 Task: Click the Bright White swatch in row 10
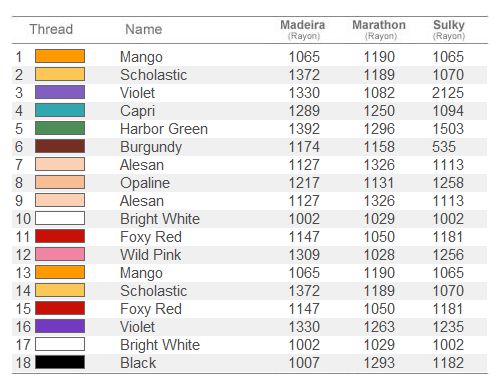click(60, 218)
